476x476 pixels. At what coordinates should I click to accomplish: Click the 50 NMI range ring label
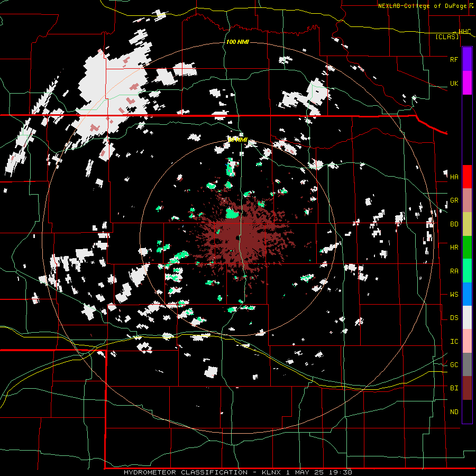(237, 140)
